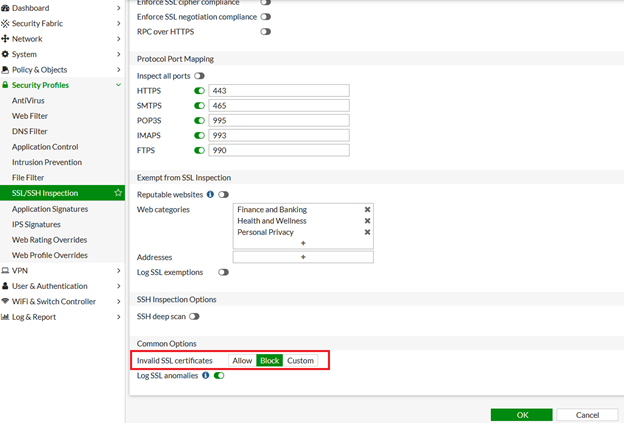Click the Security Fabric icon

coord(5,23)
